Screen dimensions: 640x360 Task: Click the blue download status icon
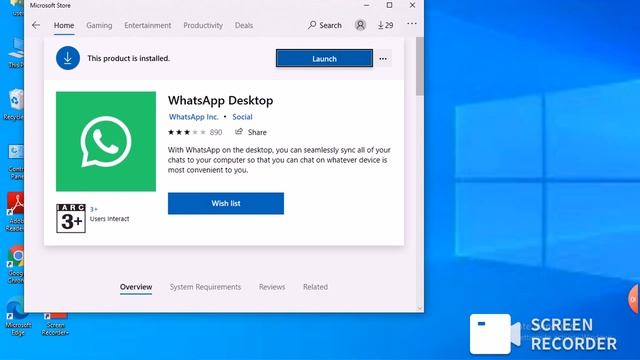click(x=68, y=58)
